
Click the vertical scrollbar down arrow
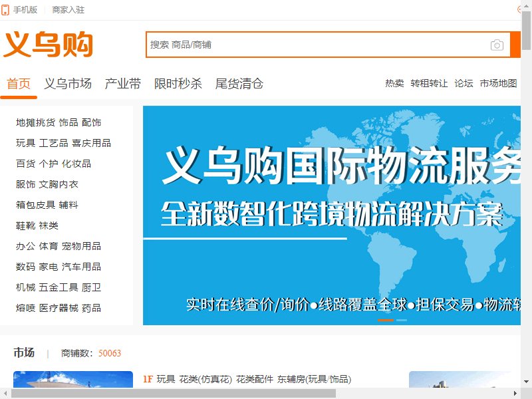[x=526, y=382]
